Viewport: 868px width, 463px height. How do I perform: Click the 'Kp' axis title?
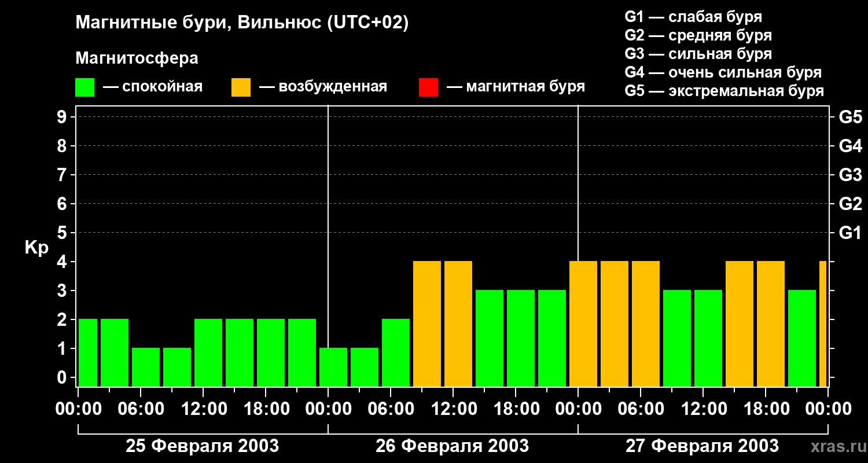point(36,247)
